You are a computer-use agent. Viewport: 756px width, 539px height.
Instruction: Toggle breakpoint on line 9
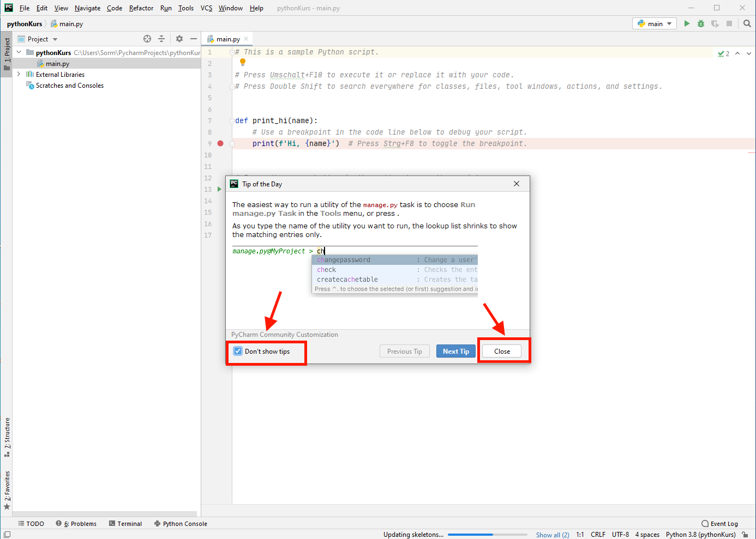(220, 143)
